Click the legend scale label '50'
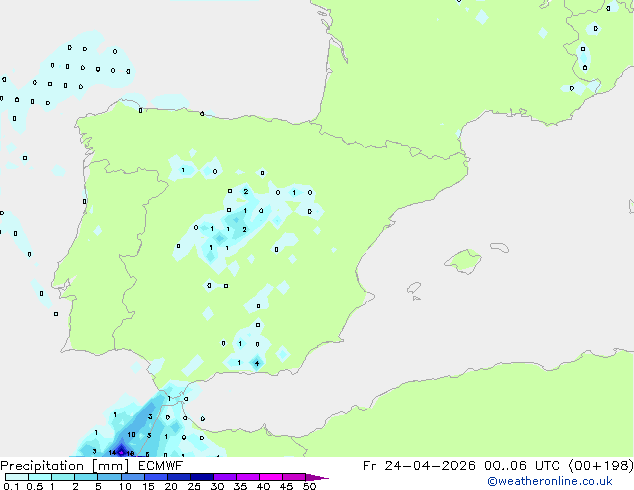Viewport: 634px width, 490px height. click(309, 486)
